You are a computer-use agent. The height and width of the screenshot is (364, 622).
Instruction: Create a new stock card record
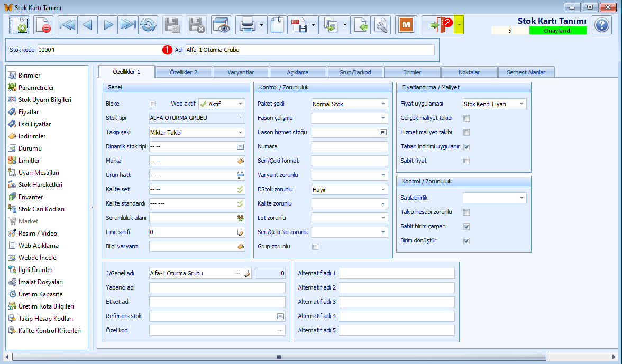click(x=19, y=25)
